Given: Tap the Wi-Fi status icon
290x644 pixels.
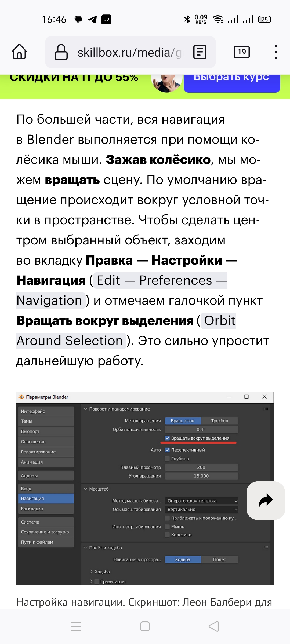Looking at the screenshot, I should 218,19.
